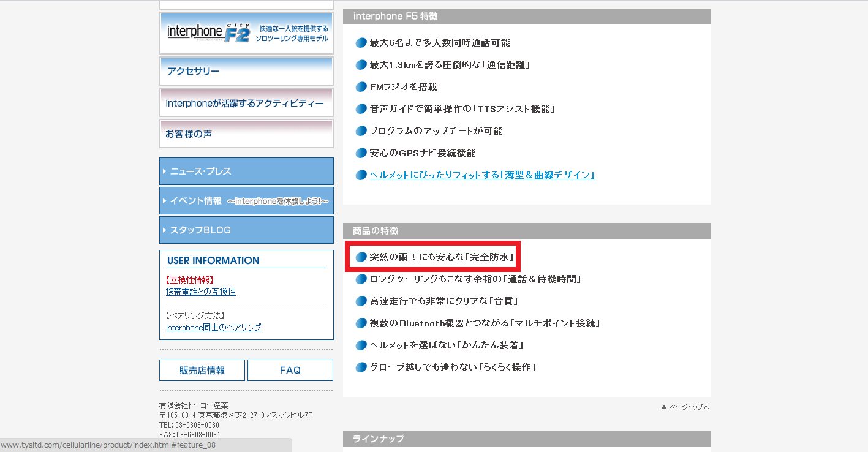Viewport: 868px width, 452px height.
Task: Open 携帯電話との互換性 link
Action: pos(201,292)
